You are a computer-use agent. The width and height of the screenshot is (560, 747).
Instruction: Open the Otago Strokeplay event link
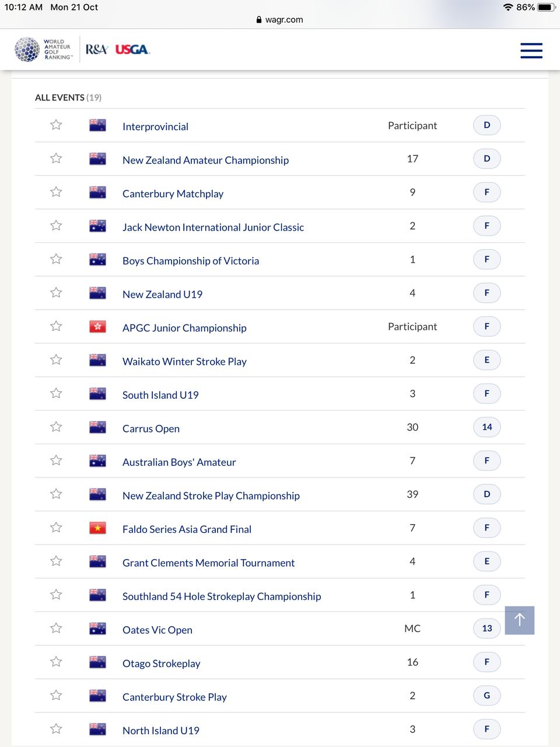tap(161, 664)
